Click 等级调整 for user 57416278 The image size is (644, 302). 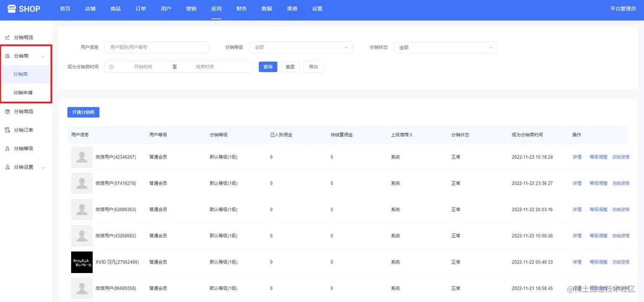tap(598, 183)
